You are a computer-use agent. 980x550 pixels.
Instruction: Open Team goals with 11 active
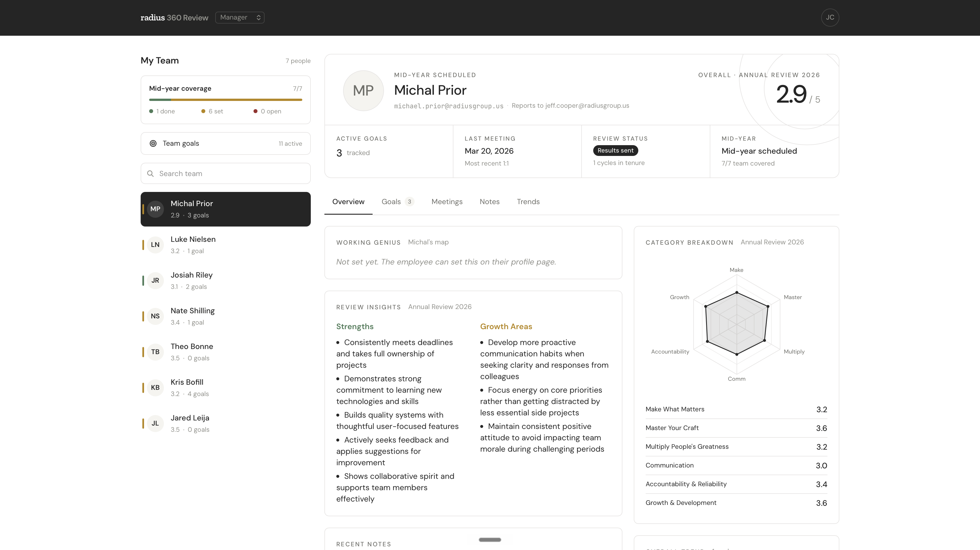(226, 143)
